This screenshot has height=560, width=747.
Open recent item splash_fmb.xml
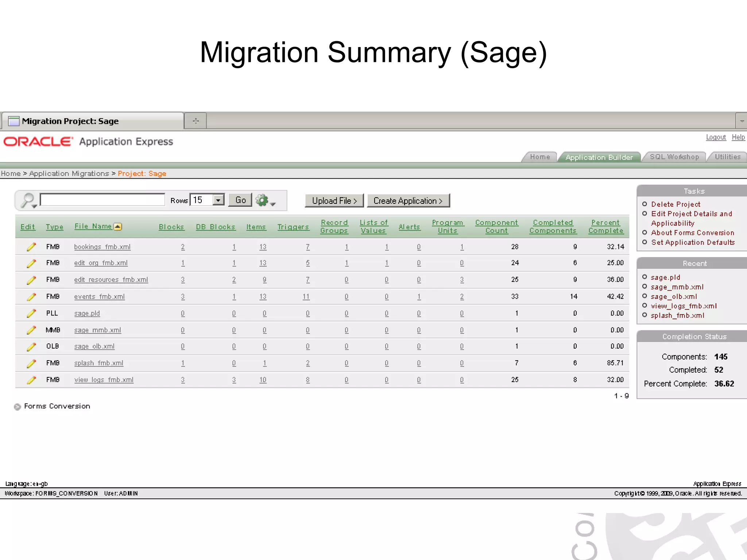click(677, 315)
